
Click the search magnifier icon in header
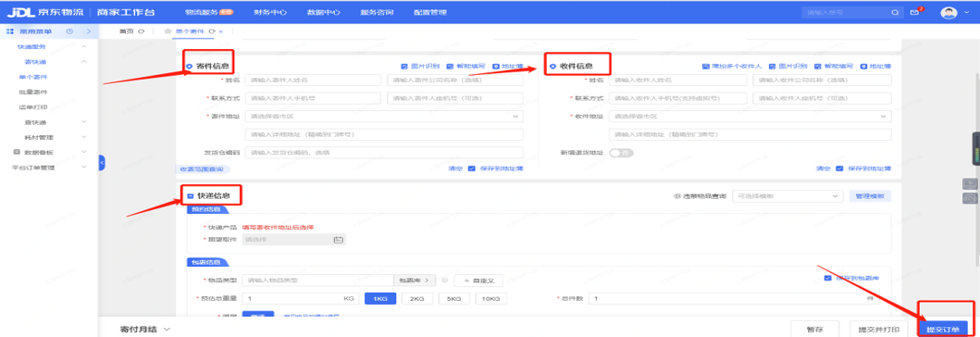(895, 13)
